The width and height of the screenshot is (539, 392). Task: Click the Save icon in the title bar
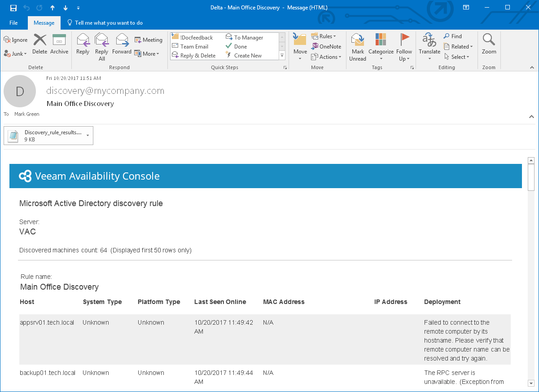click(x=13, y=8)
